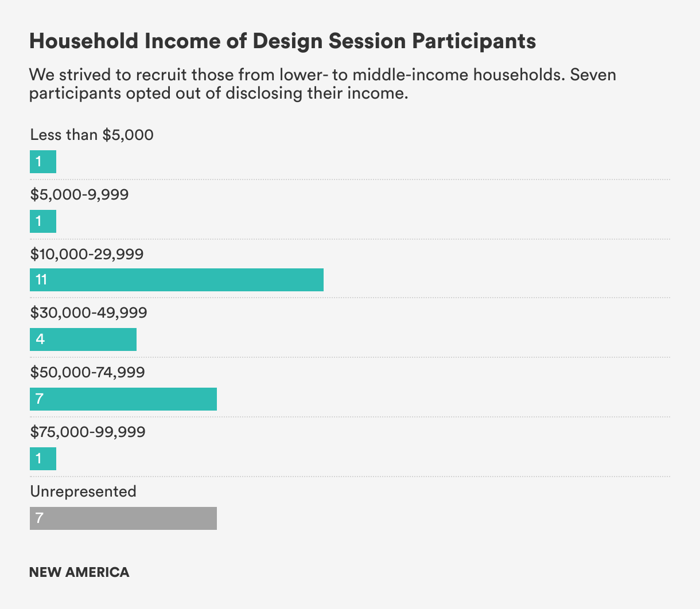Click the value 11 inside the longest bar
Viewport: 700px width, 609px height.
41,280
